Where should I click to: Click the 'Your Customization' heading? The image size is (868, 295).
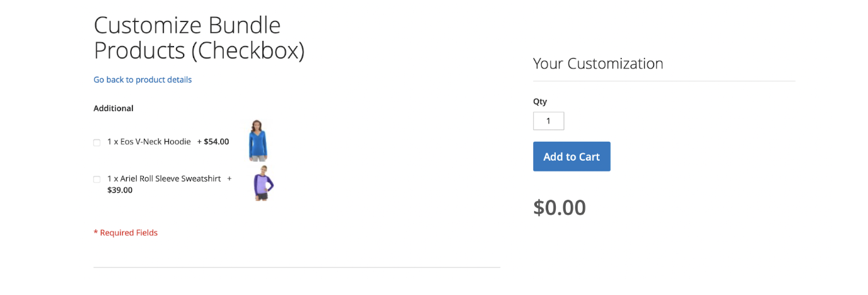pos(598,64)
